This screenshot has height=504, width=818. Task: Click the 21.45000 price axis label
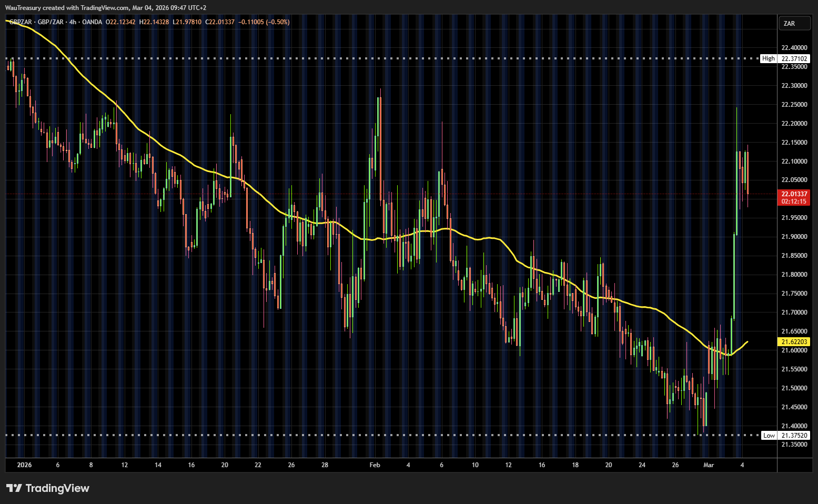coord(794,407)
